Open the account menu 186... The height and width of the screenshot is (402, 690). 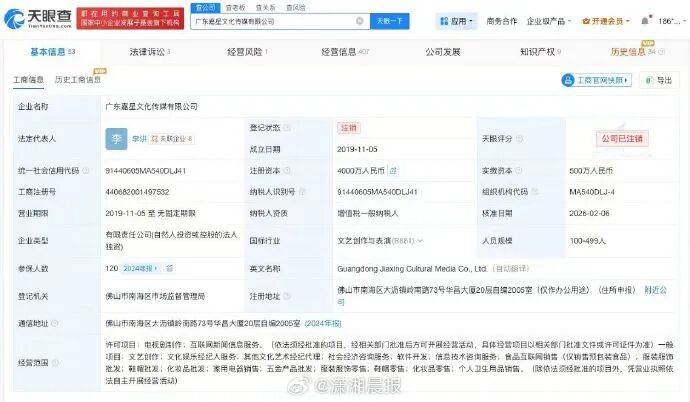[672, 21]
